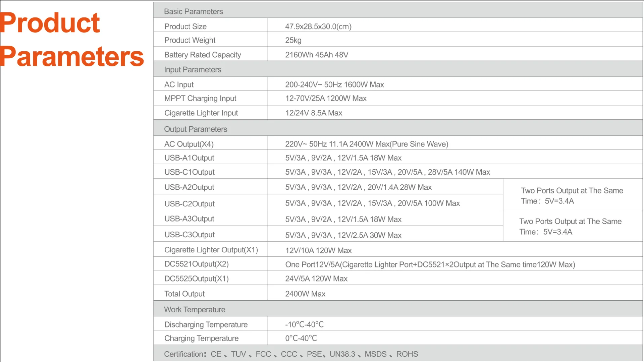
Task: Click first Two Ports Output note
Action: click(572, 195)
